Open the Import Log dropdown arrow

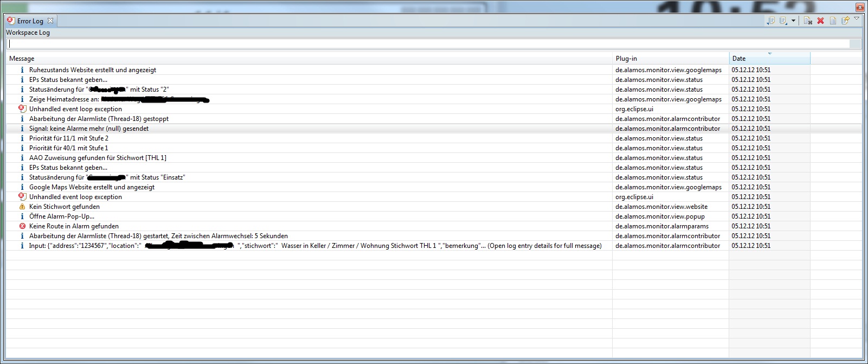point(794,21)
